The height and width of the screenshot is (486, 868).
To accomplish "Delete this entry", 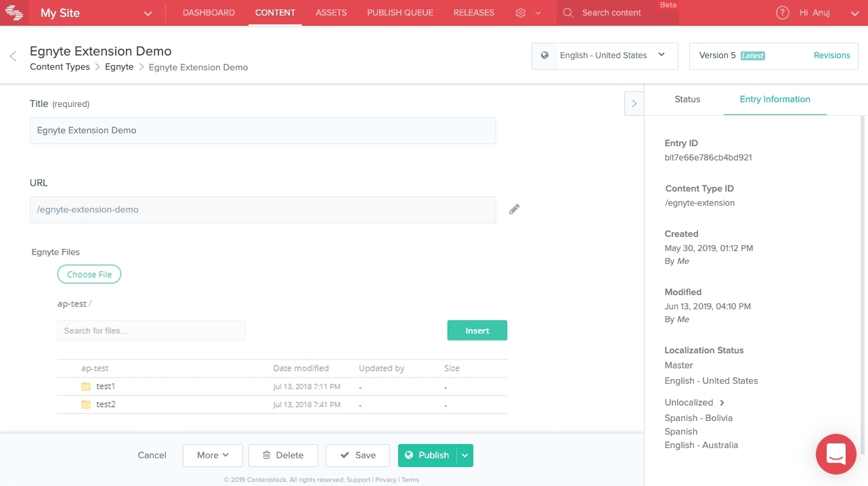I will click(x=283, y=456).
